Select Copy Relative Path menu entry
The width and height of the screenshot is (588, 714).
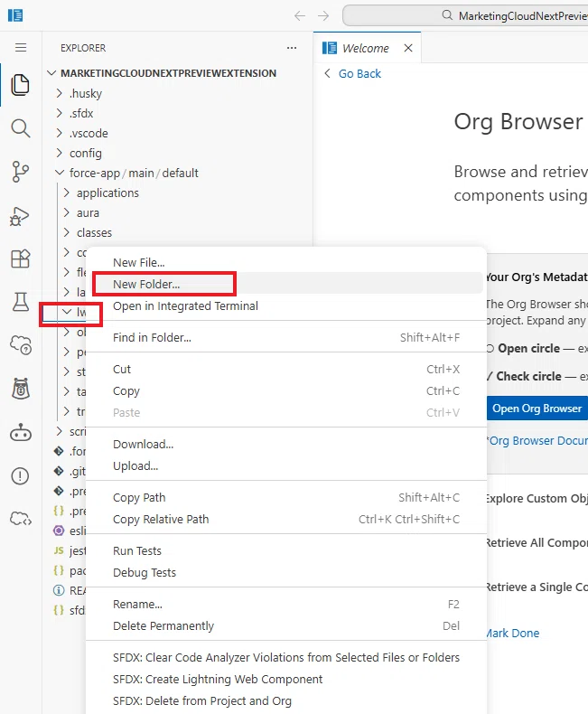286,520
